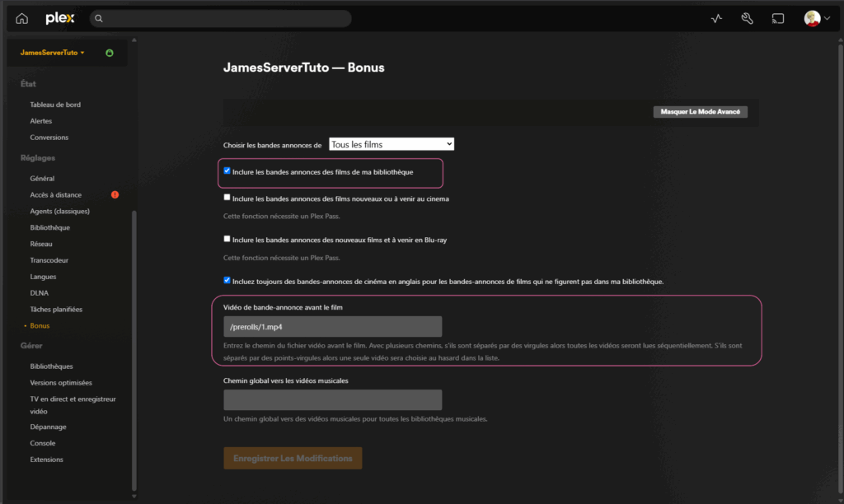This screenshot has width=844, height=504.
Task: Open Bibliothèques under Gérer
Action: tap(51, 366)
